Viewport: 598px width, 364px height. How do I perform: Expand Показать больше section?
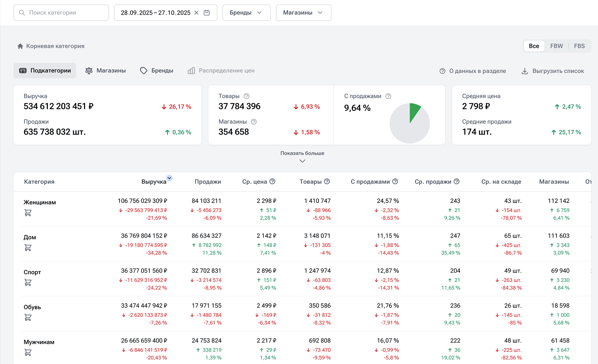click(302, 157)
